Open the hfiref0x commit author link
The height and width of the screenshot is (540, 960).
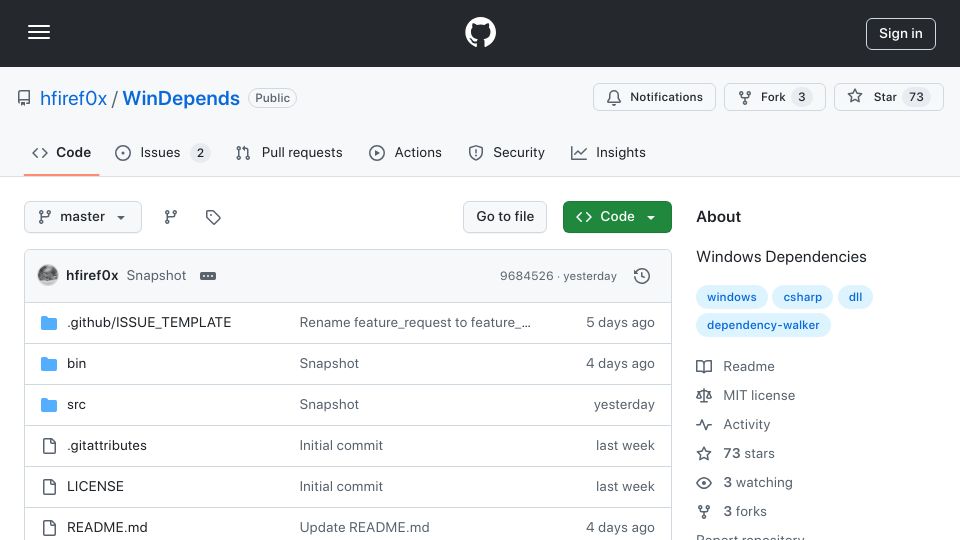pyautogui.click(x=92, y=276)
